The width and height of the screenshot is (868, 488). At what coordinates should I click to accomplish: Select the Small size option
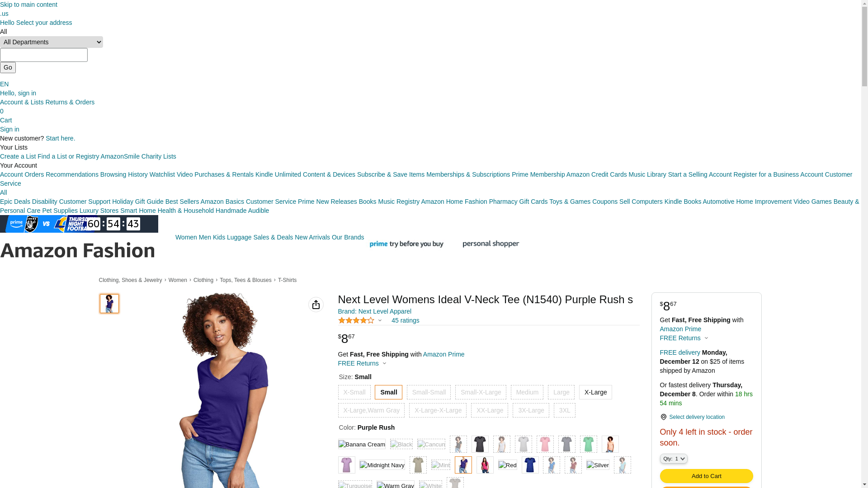click(x=388, y=392)
